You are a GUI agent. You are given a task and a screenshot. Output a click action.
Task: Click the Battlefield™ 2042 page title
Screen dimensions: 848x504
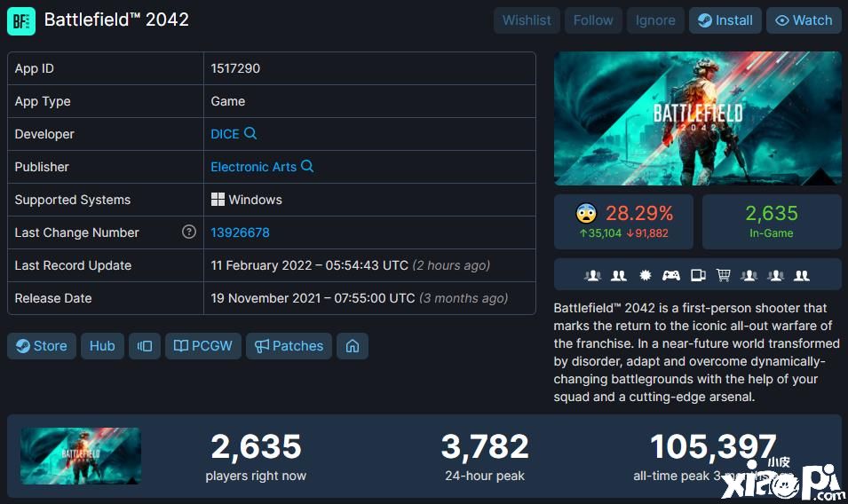point(116,20)
